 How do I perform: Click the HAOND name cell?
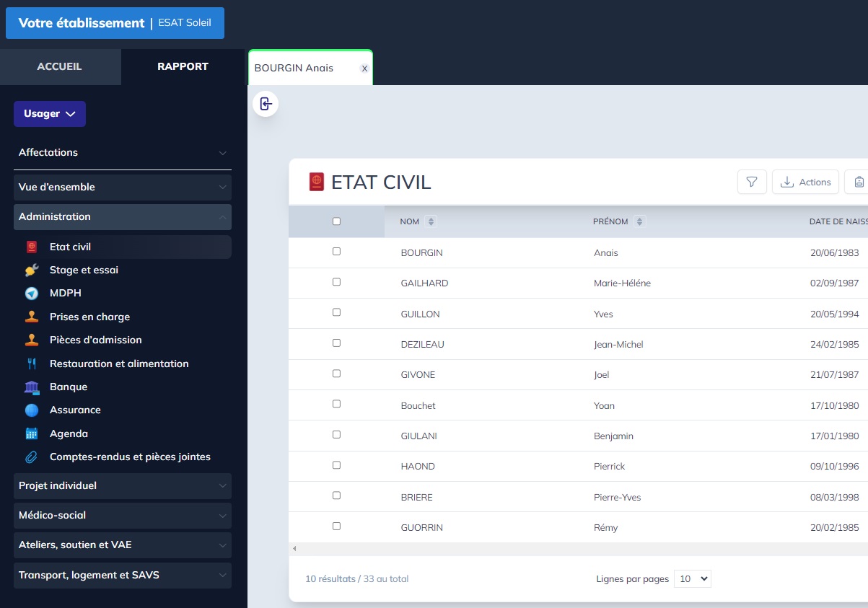click(418, 467)
